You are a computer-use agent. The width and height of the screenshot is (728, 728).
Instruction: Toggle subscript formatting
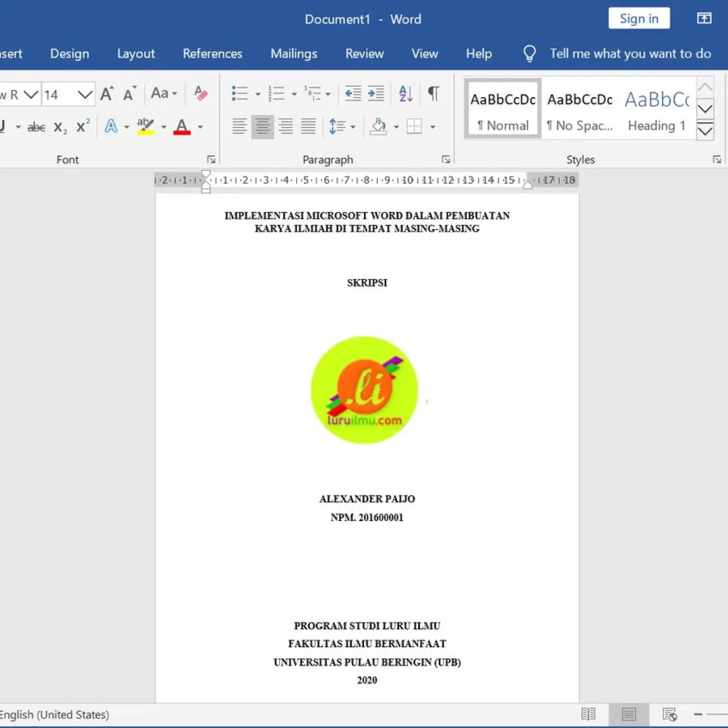click(x=60, y=127)
